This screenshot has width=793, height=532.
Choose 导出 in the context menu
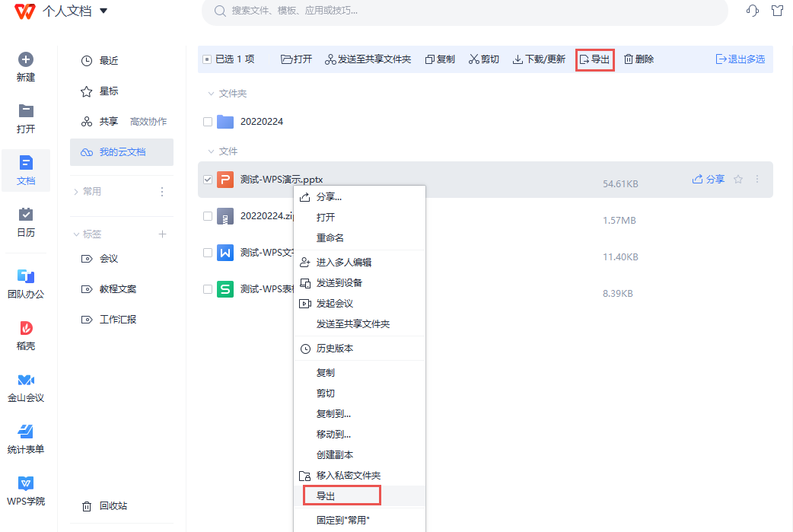pyautogui.click(x=359, y=496)
